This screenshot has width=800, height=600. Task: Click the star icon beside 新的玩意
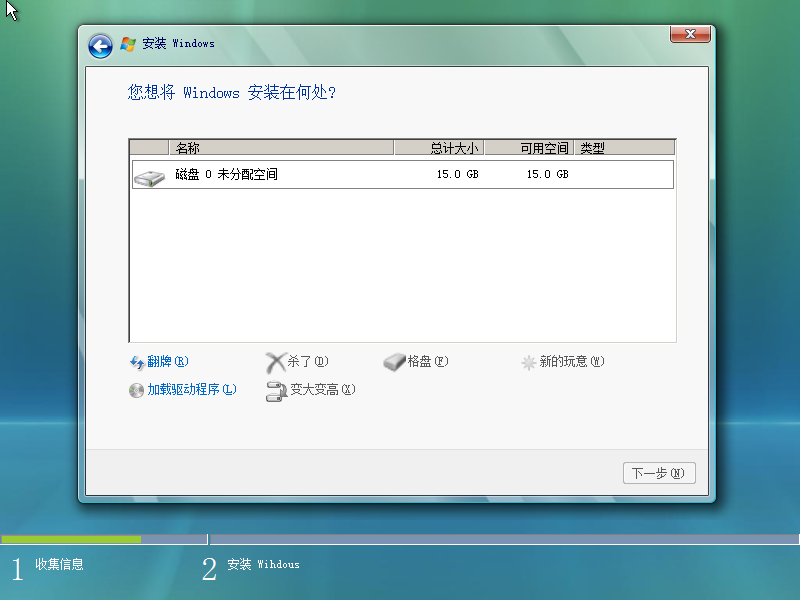point(528,362)
